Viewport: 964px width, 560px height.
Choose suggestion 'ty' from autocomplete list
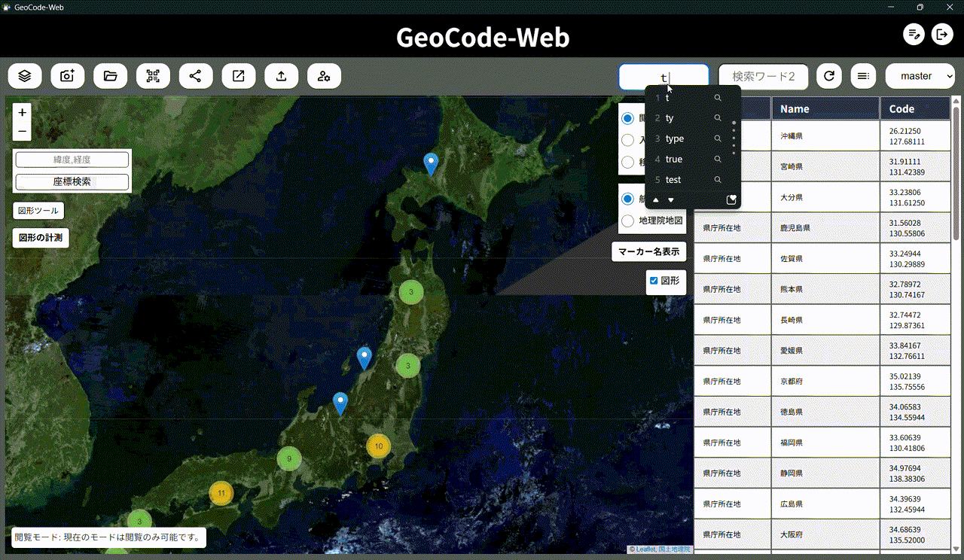pos(670,118)
